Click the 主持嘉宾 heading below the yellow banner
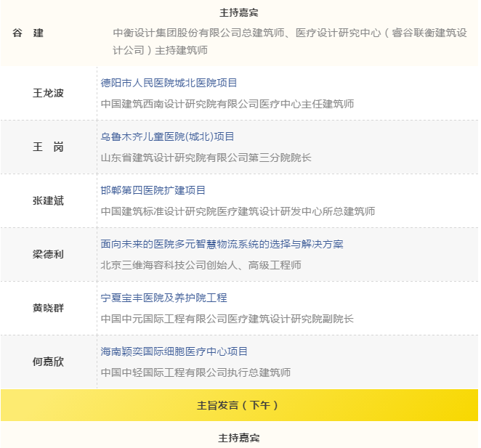 [239, 438]
